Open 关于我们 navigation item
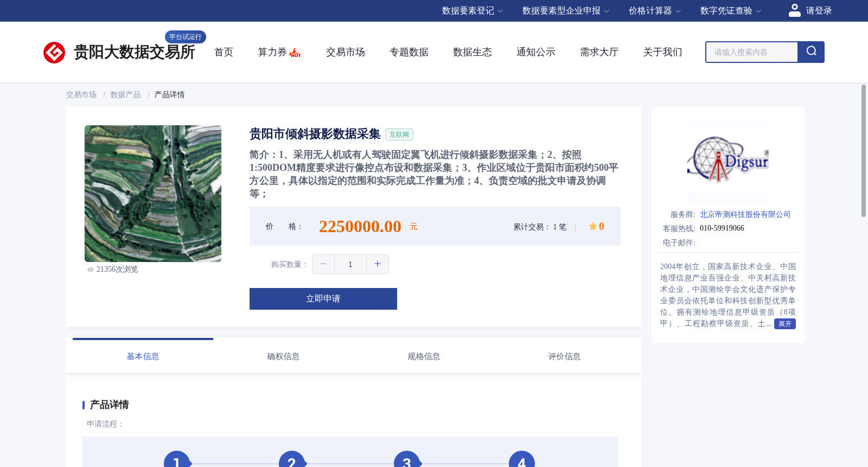868x467 pixels. click(663, 52)
